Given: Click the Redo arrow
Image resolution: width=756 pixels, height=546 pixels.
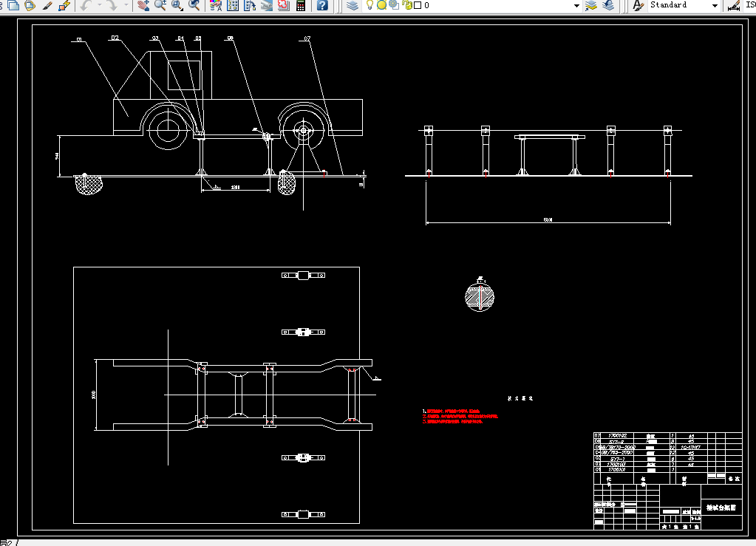Looking at the screenshot, I should point(112,5).
